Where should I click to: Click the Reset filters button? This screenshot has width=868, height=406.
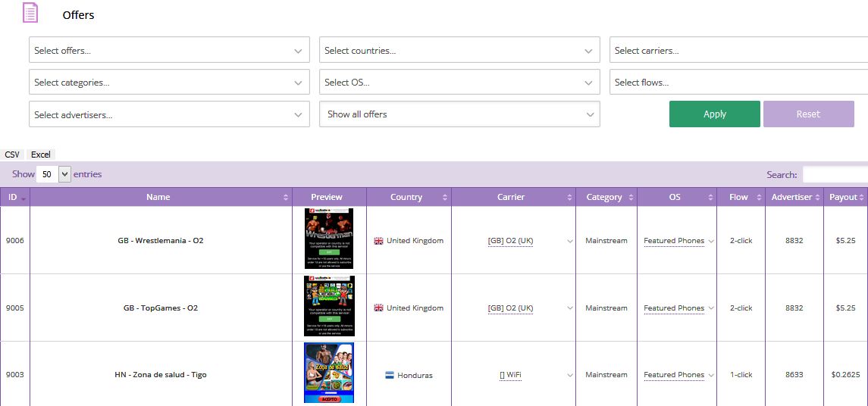click(808, 114)
